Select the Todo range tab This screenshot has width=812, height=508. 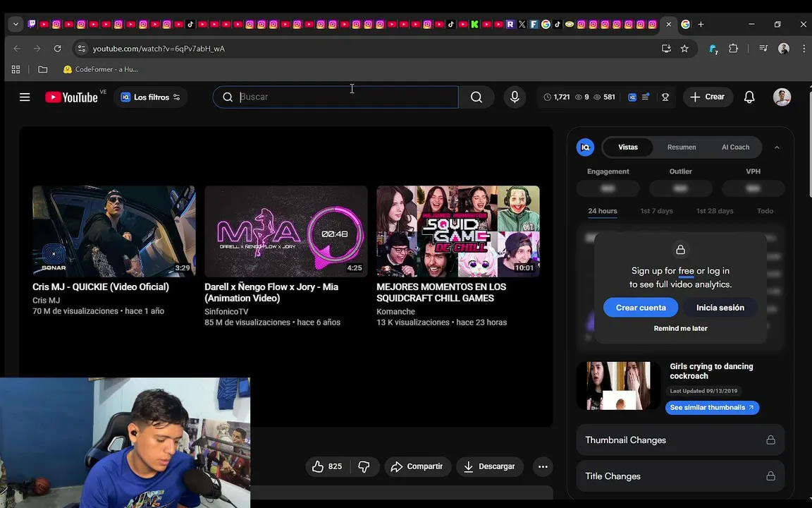(765, 211)
